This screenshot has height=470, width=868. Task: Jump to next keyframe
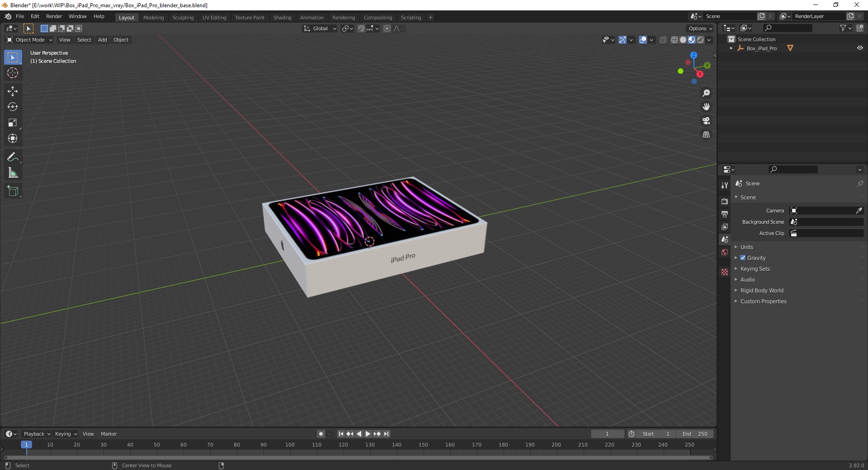pos(377,434)
